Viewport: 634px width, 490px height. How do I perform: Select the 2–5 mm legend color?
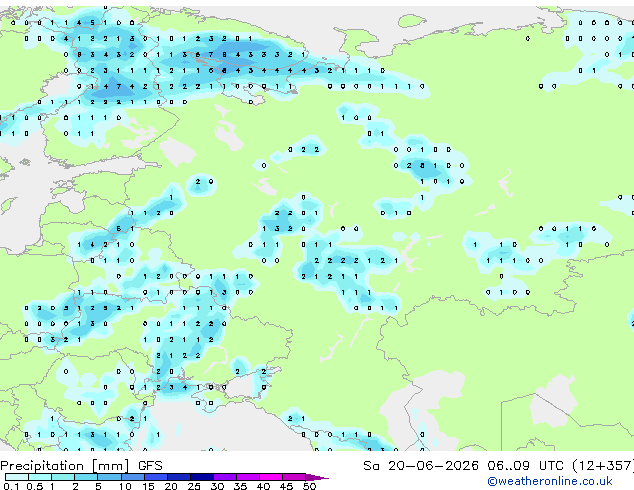click(x=86, y=477)
